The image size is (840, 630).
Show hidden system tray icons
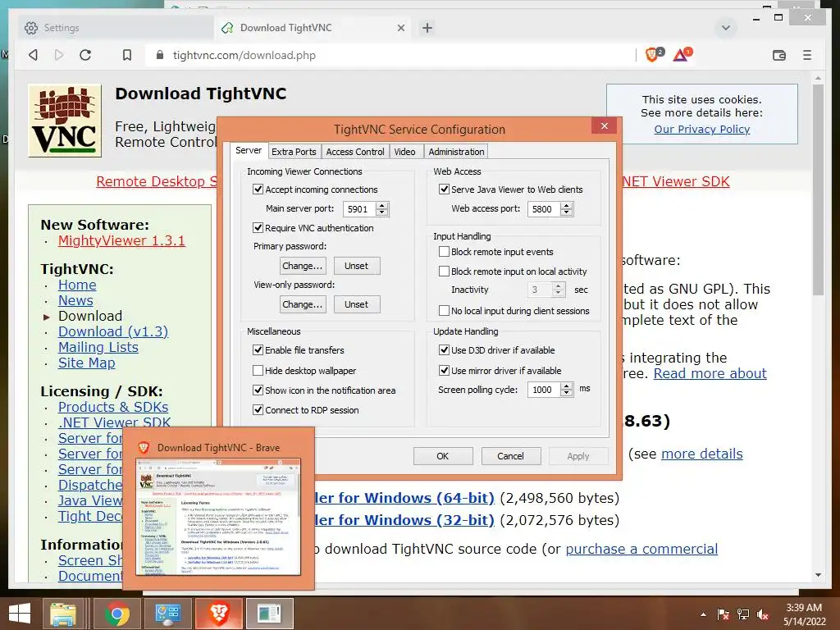tap(703, 614)
